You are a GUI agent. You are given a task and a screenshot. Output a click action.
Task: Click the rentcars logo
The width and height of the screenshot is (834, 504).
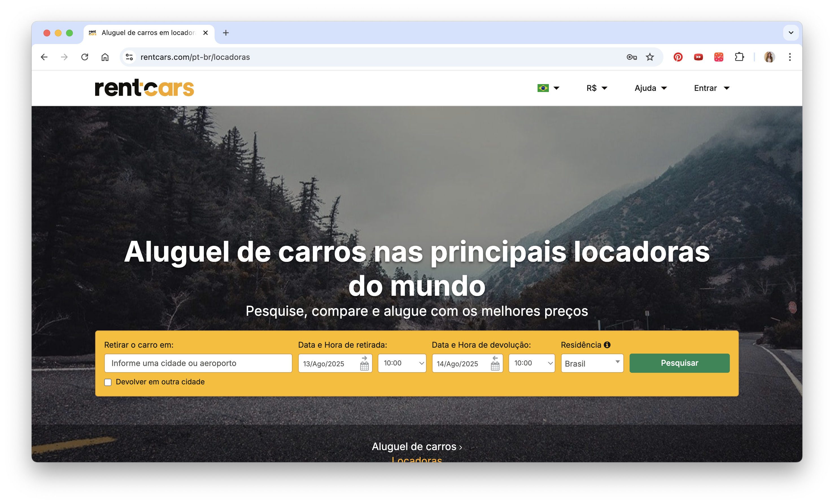pyautogui.click(x=145, y=88)
